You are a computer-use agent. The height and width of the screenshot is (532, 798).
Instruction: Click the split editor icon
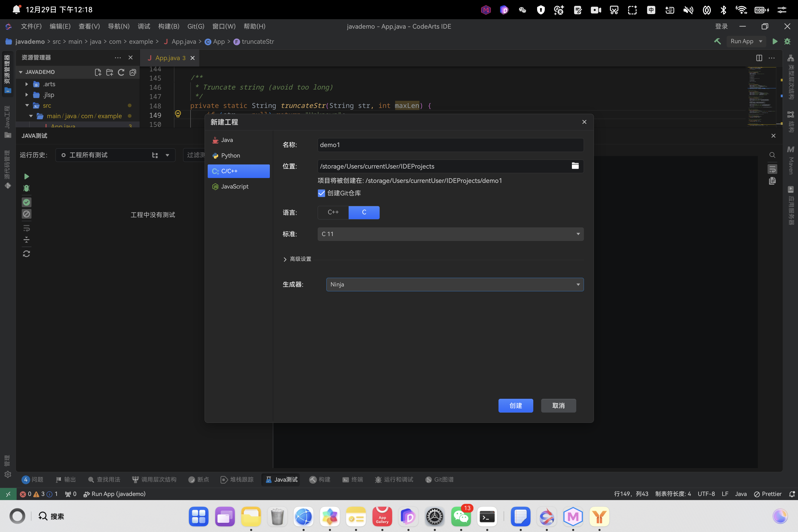coord(759,58)
